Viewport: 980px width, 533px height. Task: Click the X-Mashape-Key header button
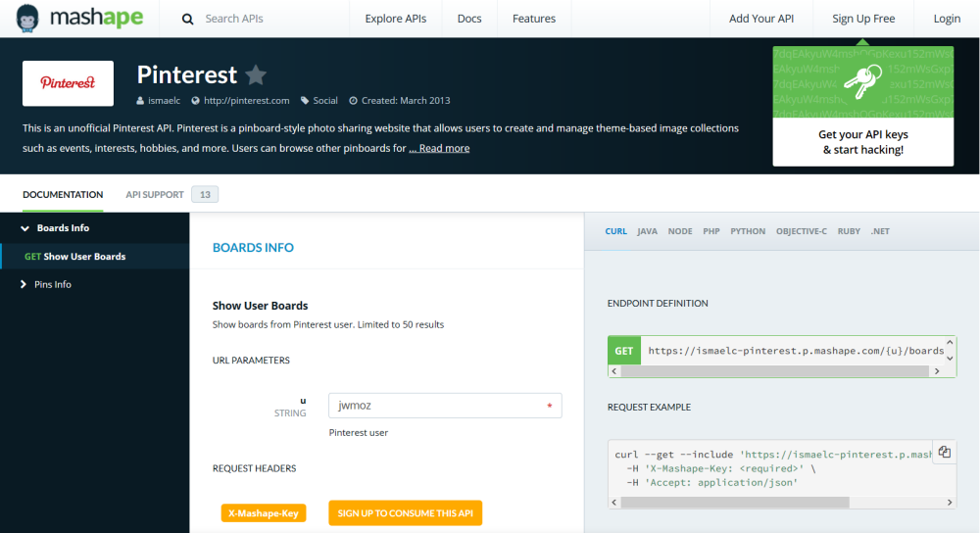click(x=263, y=513)
